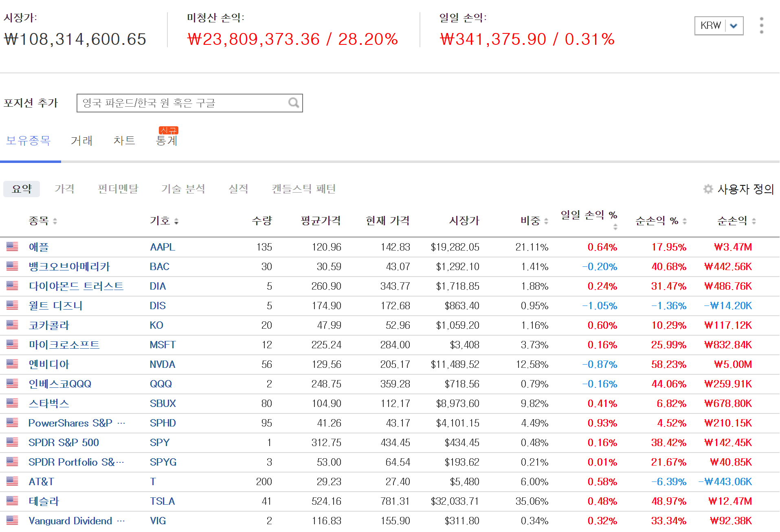Click 테슬라 market value $32,033.71
Viewport: 780px width, 532px height.
coord(455,501)
